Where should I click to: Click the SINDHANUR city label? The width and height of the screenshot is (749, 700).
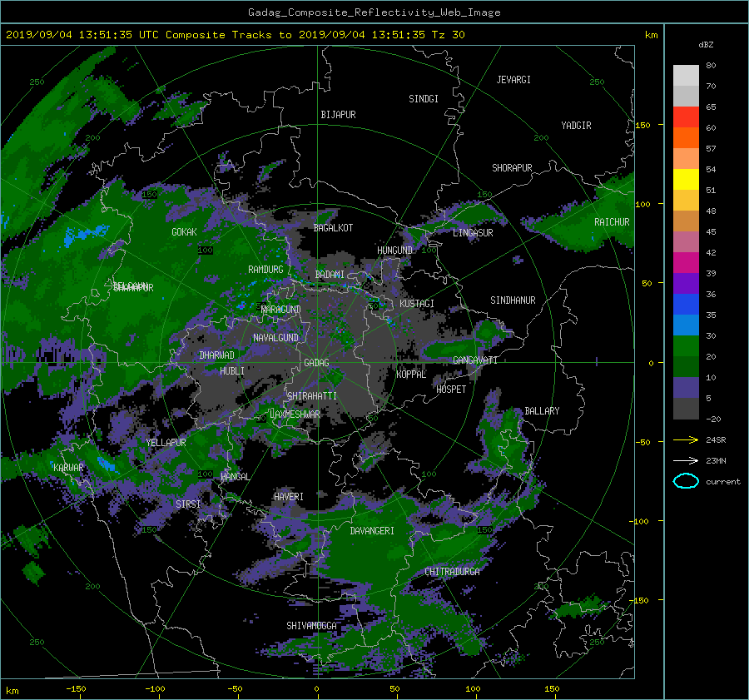click(513, 300)
